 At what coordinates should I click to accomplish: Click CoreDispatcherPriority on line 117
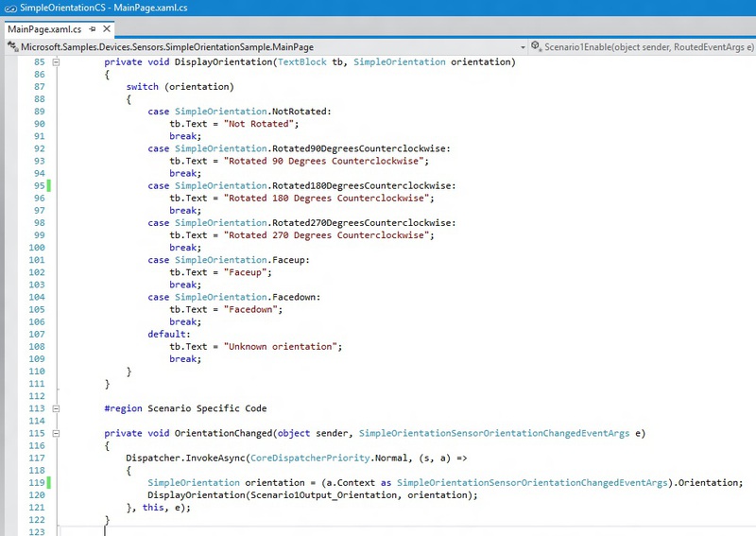pyautogui.click(x=310, y=458)
